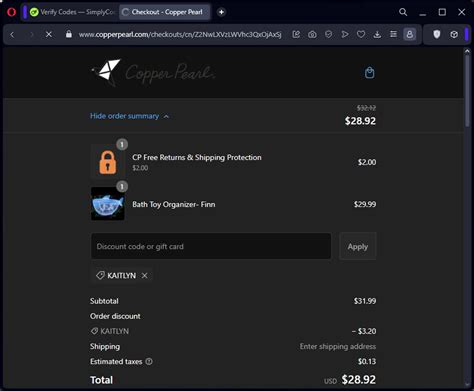Viewport: 474px width, 391px height.
Task: Open the shopping bag cart icon
Action: click(369, 72)
